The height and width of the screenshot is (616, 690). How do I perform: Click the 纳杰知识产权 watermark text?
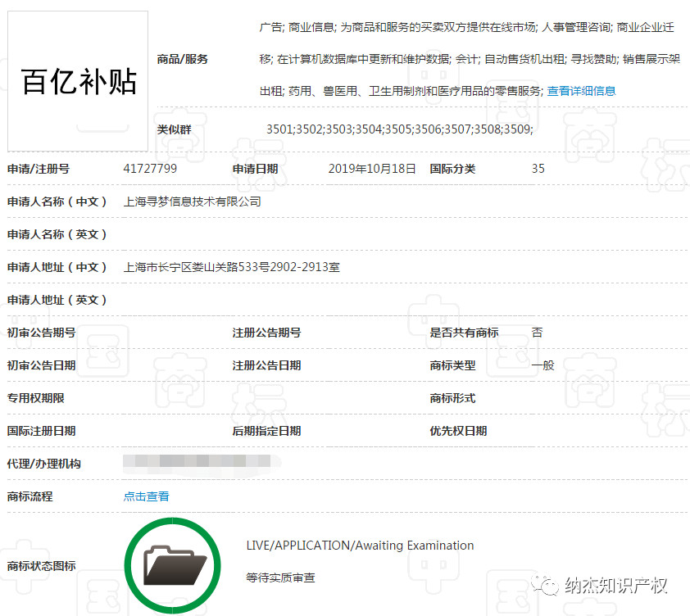coord(616,585)
